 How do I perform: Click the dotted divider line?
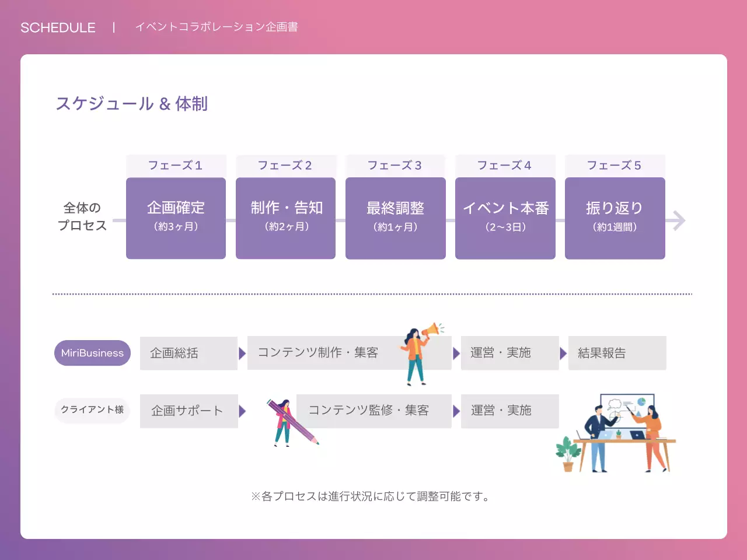click(x=372, y=293)
